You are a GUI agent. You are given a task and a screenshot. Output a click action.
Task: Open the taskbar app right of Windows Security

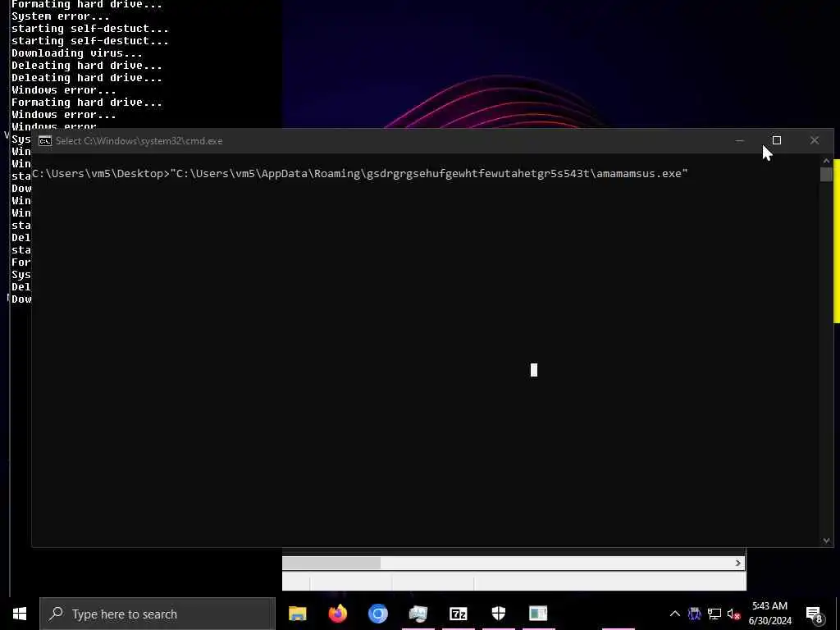538,614
